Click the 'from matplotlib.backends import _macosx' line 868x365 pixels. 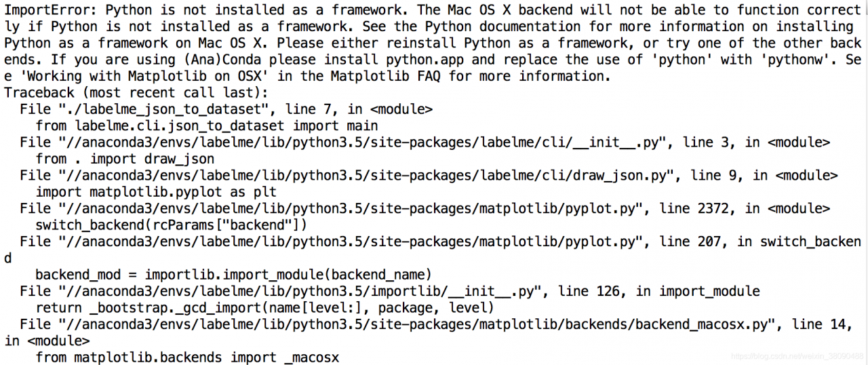(187, 358)
